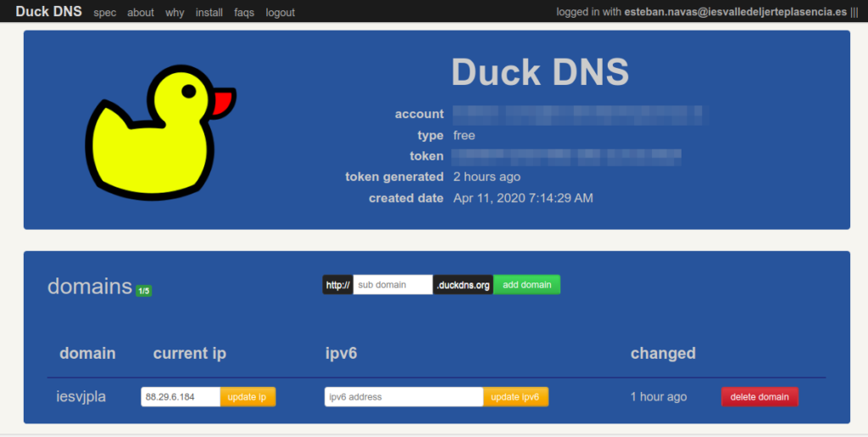Click the iesvjpla domain name
Image resolution: width=868 pixels, height=437 pixels.
(81, 396)
